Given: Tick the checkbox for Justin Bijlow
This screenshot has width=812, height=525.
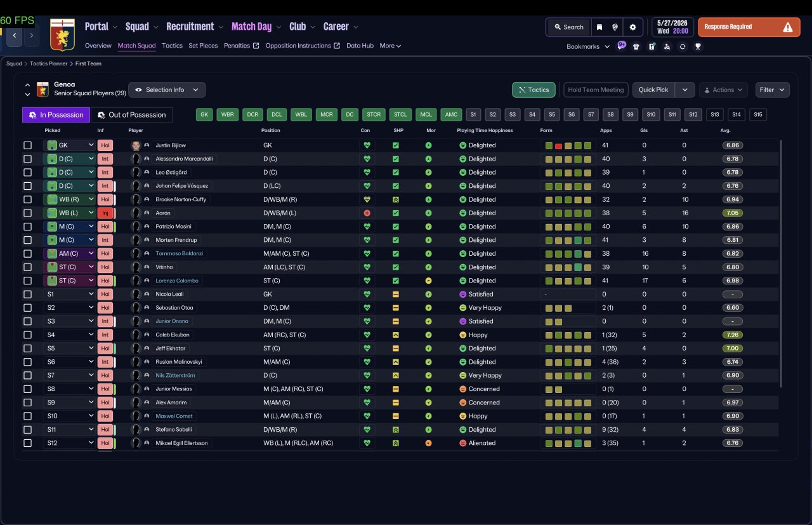Looking at the screenshot, I should pos(27,145).
